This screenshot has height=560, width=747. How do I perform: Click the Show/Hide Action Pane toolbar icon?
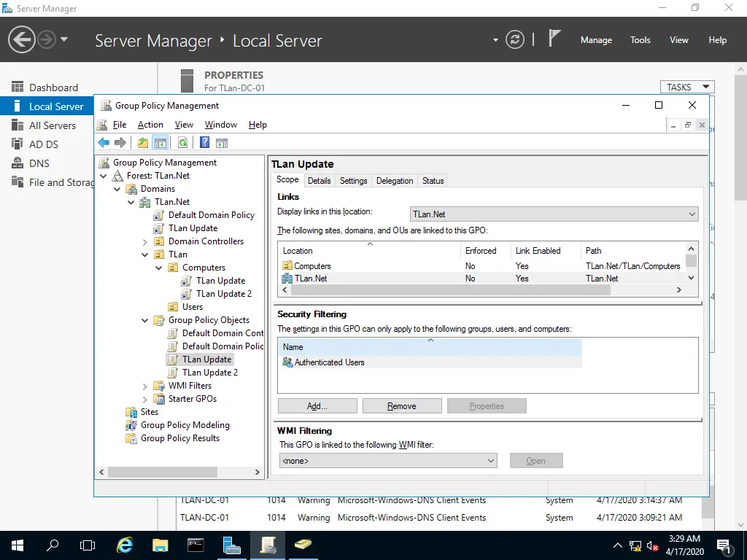[222, 142]
